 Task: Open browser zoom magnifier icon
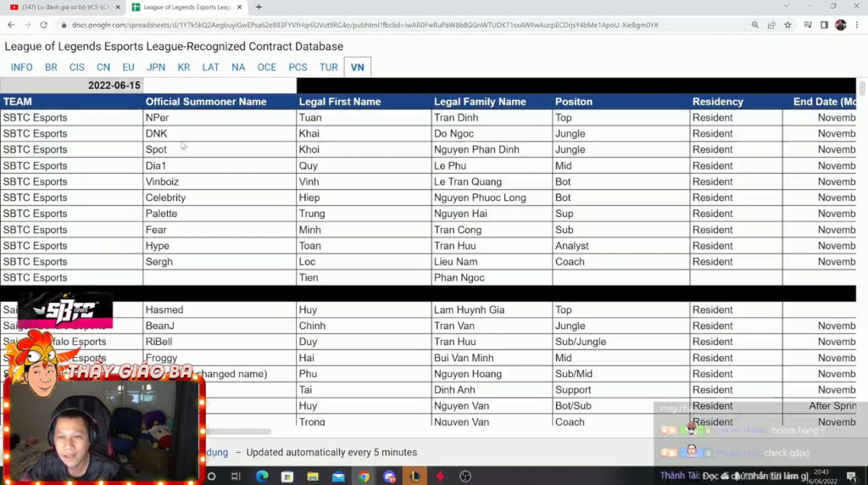pyautogui.click(x=755, y=25)
